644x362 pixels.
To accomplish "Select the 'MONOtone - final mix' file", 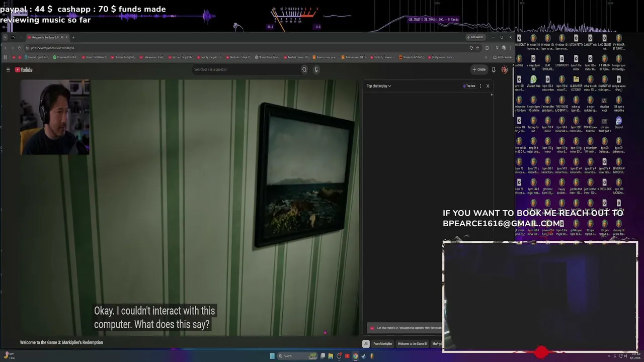I will [590, 124].
